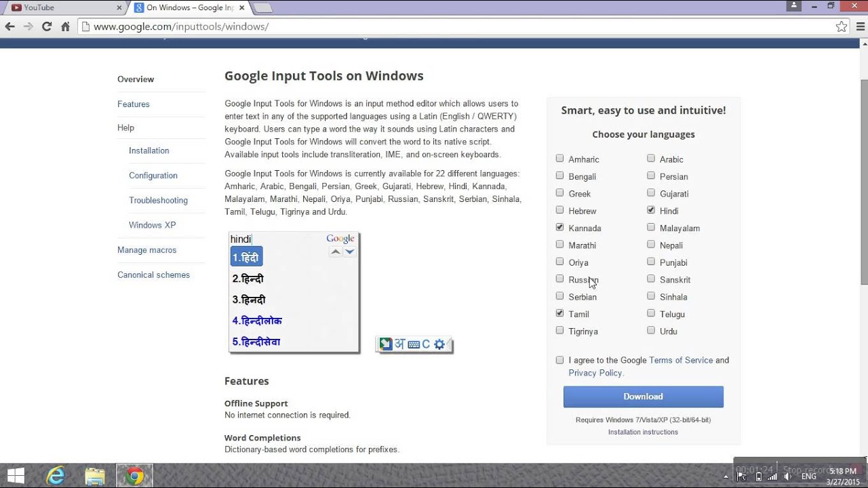Click the Hindi अ language icon in toolbar

(x=400, y=344)
